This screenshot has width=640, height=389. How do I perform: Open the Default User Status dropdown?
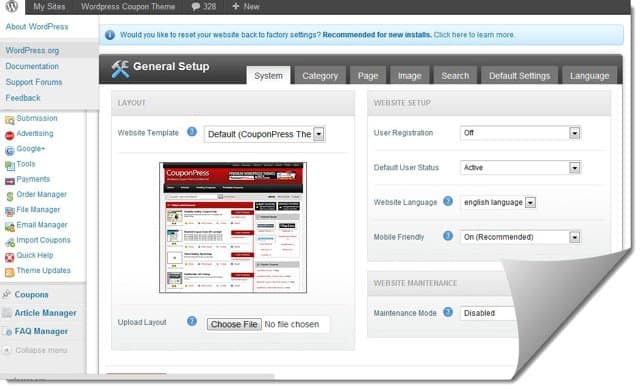(x=520, y=167)
